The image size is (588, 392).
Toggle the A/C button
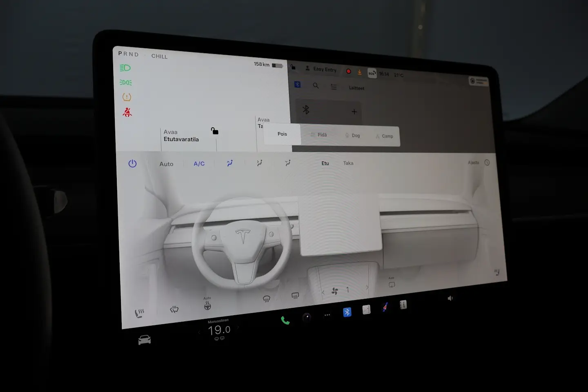(x=199, y=164)
